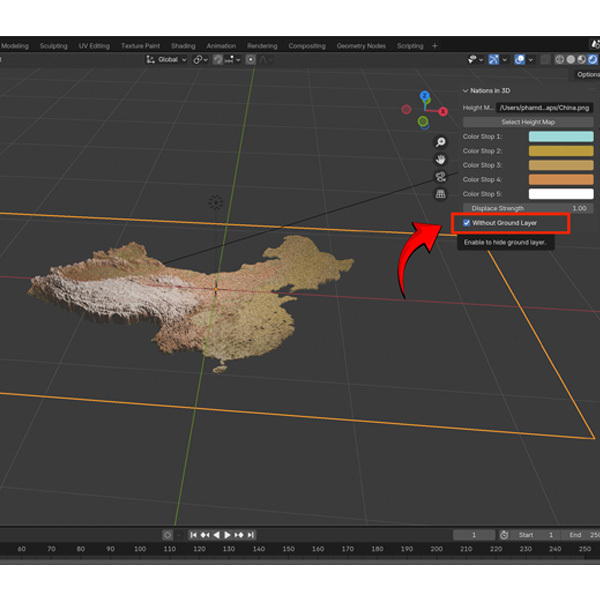The image size is (600, 600).
Task: Play the animation forward
Action: click(x=227, y=535)
